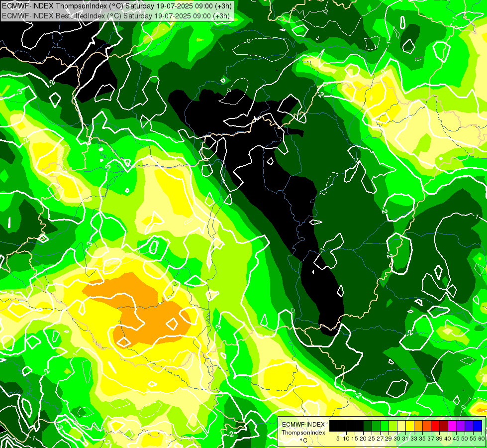Click the legend scale value 45

[457, 439]
